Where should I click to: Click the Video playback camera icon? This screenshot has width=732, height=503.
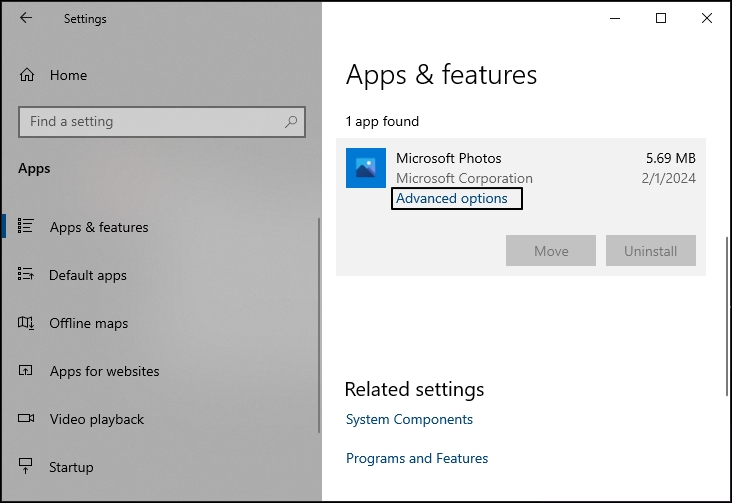point(26,418)
